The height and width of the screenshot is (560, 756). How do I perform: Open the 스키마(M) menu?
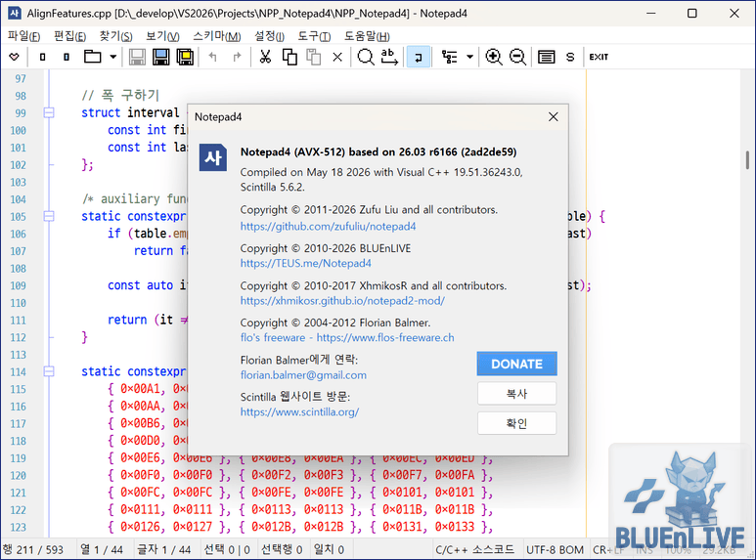tap(216, 36)
